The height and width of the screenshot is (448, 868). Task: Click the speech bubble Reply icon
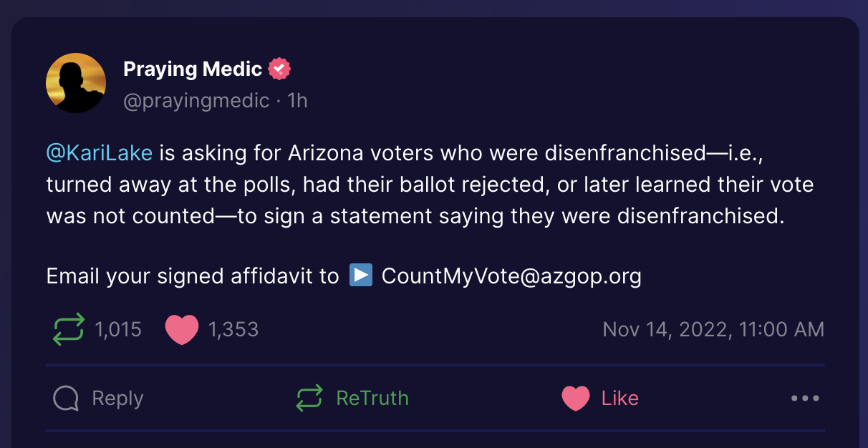tap(66, 398)
